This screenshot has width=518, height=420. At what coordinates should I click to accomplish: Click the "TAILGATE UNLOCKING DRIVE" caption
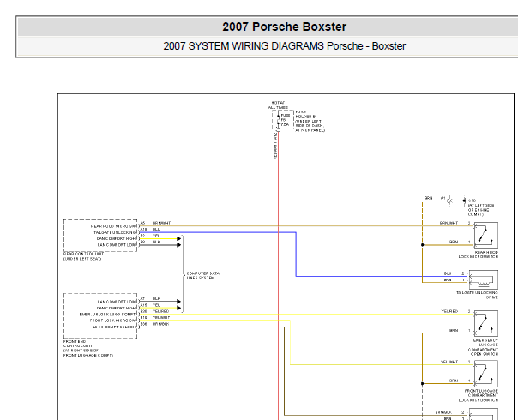click(478, 295)
